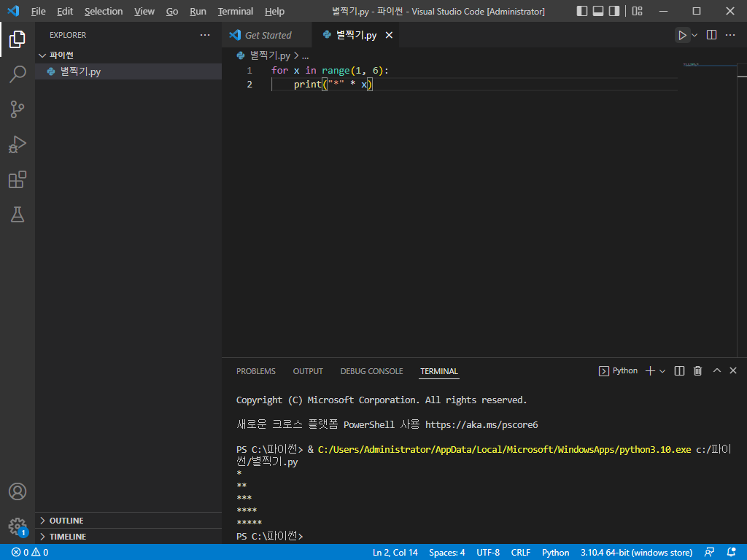Click line number 1 in gutter
This screenshot has height=560, width=747.
[x=249, y=71]
